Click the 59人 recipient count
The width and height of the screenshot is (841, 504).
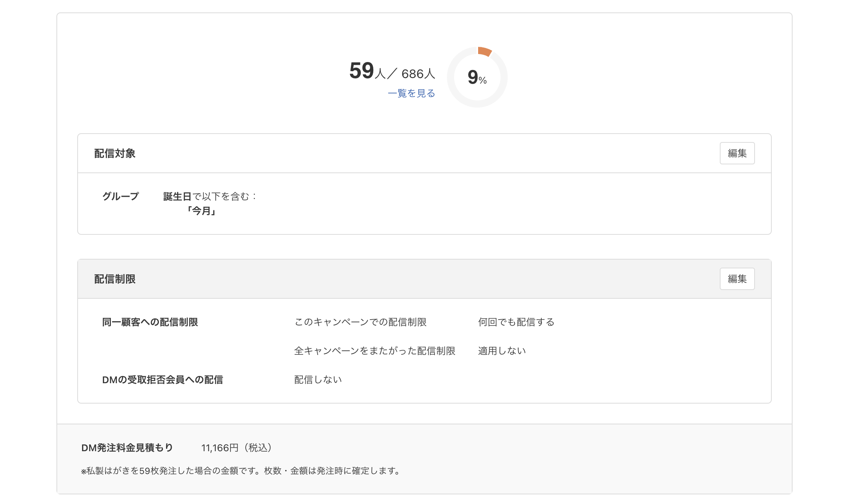pos(360,72)
